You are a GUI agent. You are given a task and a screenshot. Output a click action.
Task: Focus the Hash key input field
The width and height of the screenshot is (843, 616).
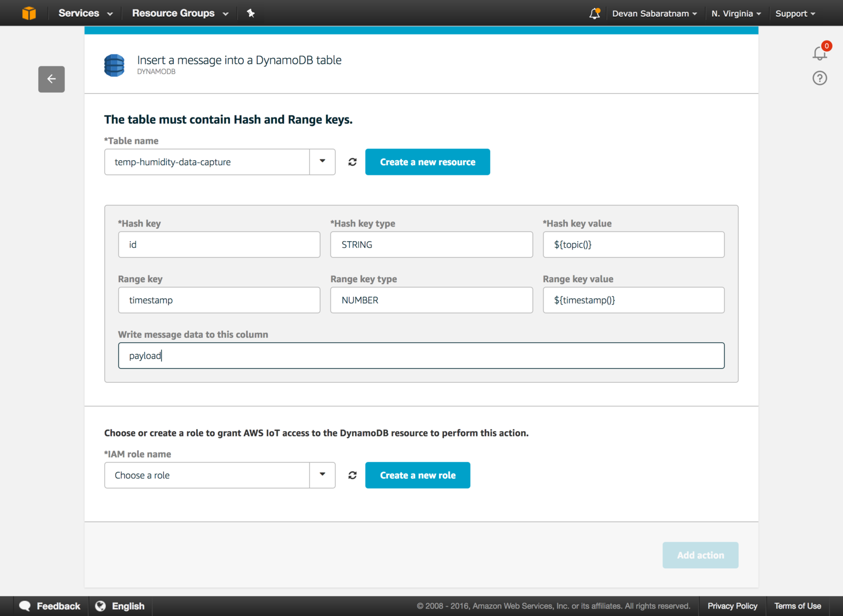[219, 244]
